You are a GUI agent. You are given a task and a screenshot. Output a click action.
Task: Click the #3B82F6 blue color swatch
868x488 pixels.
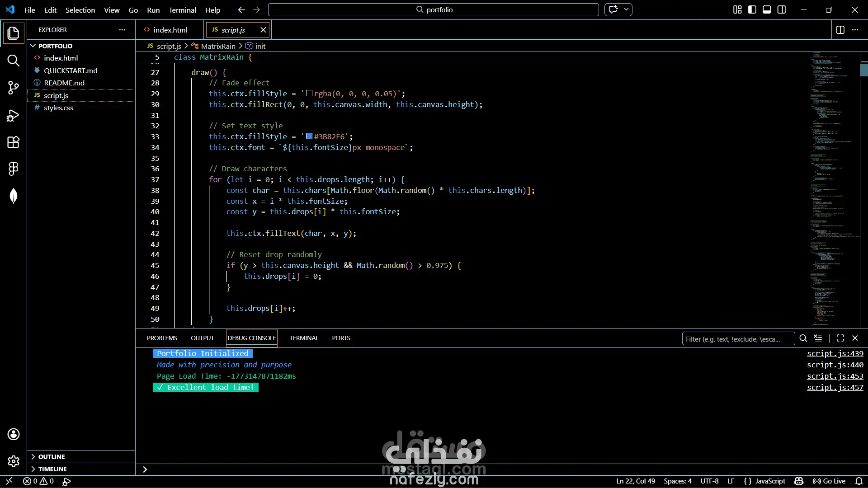click(x=309, y=136)
